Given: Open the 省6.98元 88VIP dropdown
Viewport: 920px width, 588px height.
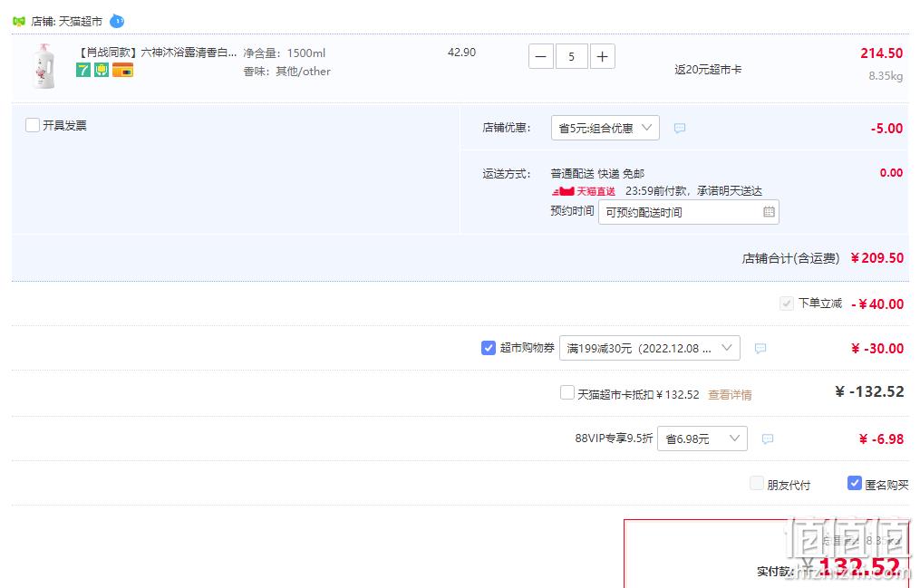Looking at the screenshot, I should (x=702, y=439).
